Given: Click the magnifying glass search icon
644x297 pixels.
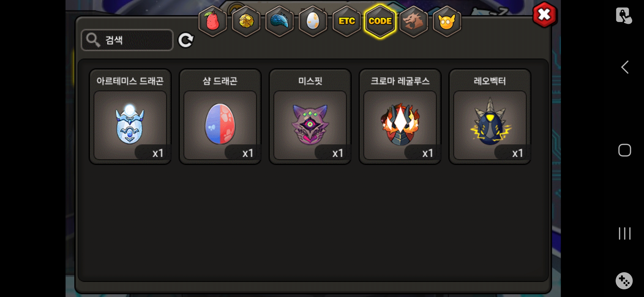Looking at the screenshot, I should coord(93,40).
